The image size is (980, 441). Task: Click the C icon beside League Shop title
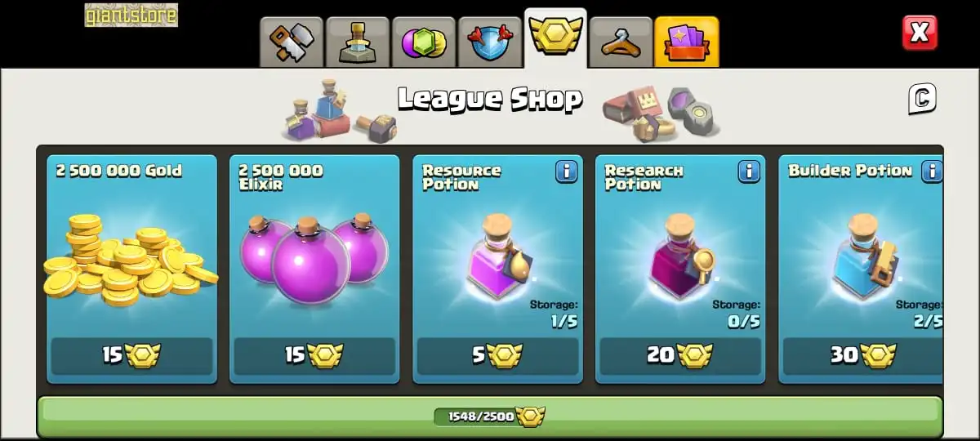(x=922, y=99)
